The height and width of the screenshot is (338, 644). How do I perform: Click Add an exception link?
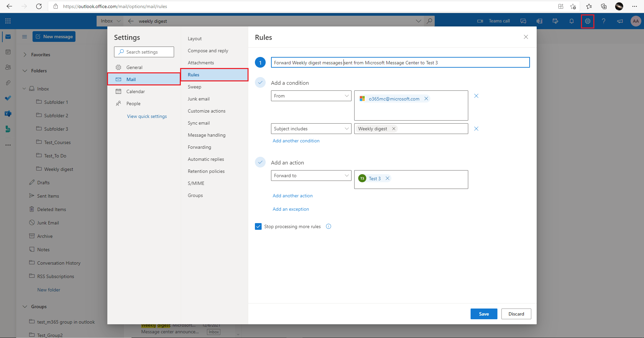[x=291, y=209]
